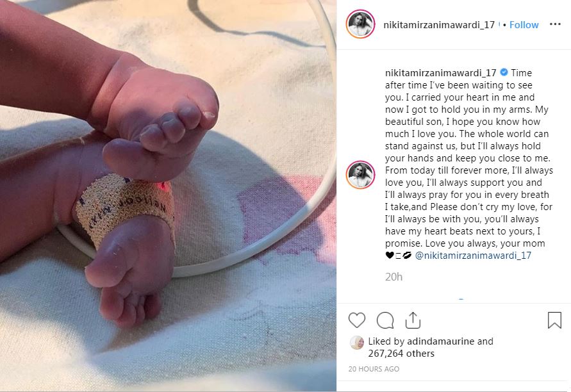Open more options three-dot menu
Image resolution: width=571 pixels, height=392 pixels.
click(x=555, y=24)
